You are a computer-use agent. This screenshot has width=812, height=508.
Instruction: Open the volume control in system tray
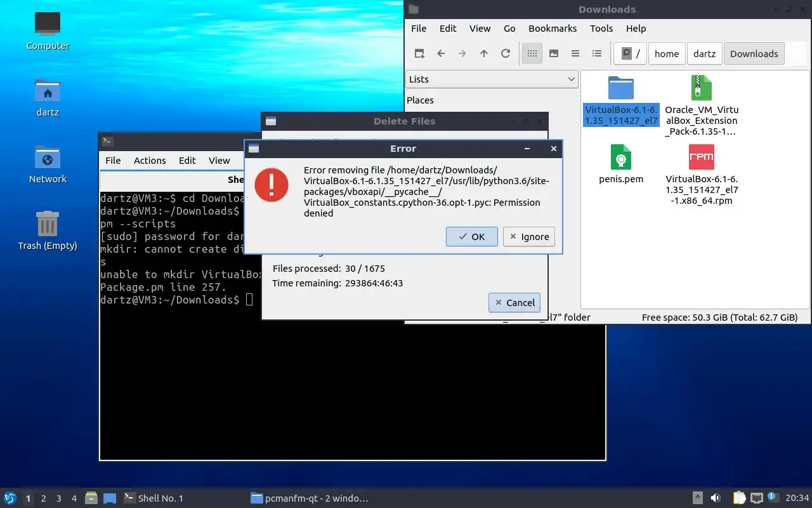[715, 498]
